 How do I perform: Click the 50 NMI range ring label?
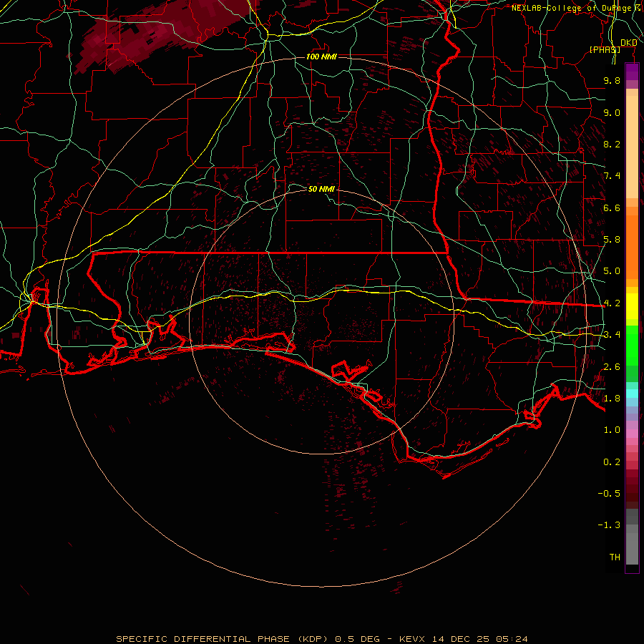point(321,189)
